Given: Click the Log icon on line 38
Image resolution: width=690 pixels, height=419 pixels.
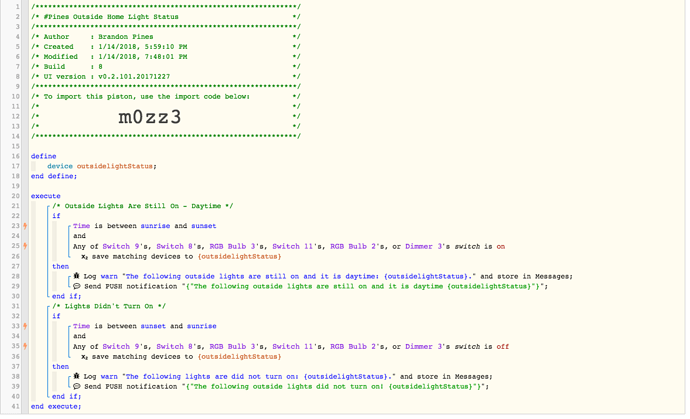Looking at the screenshot, I should coord(77,376).
